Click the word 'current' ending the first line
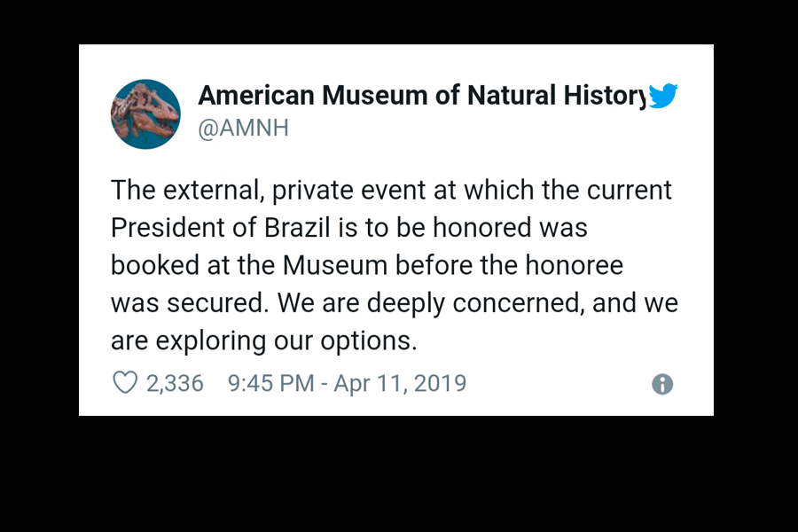This screenshot has width=798, height=532. 630,191
